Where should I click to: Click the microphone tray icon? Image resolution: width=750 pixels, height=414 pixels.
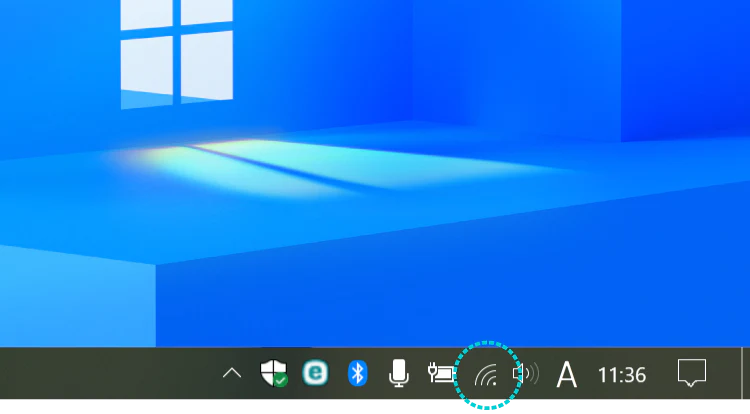[x=399, y=373]
